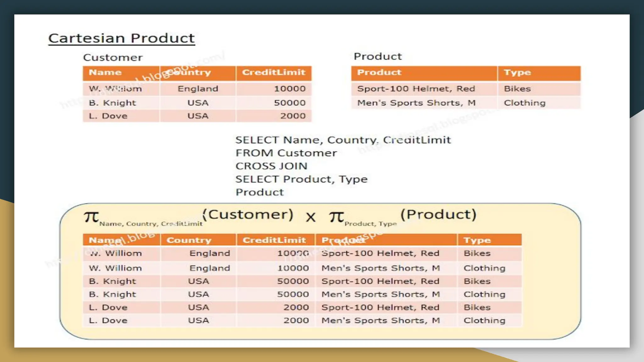
Task: Click the England cell in Customer table
Action: [x=198, y=89]
